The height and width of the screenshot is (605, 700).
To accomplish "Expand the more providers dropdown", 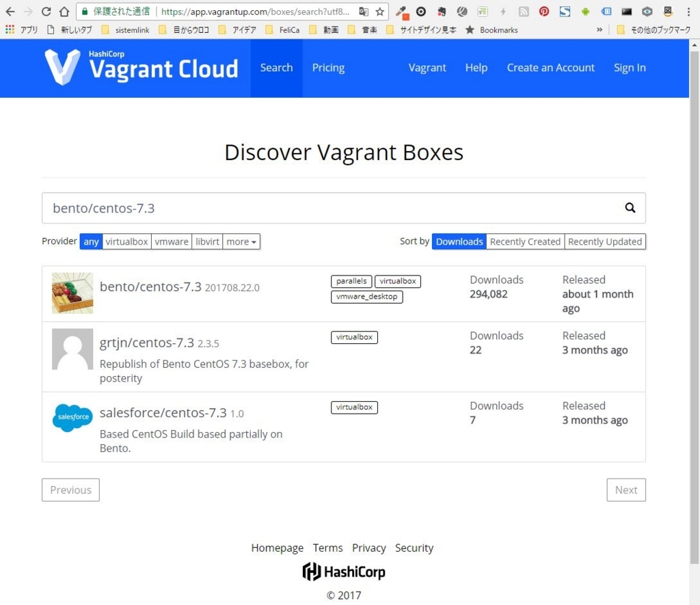I will point(241,241).
